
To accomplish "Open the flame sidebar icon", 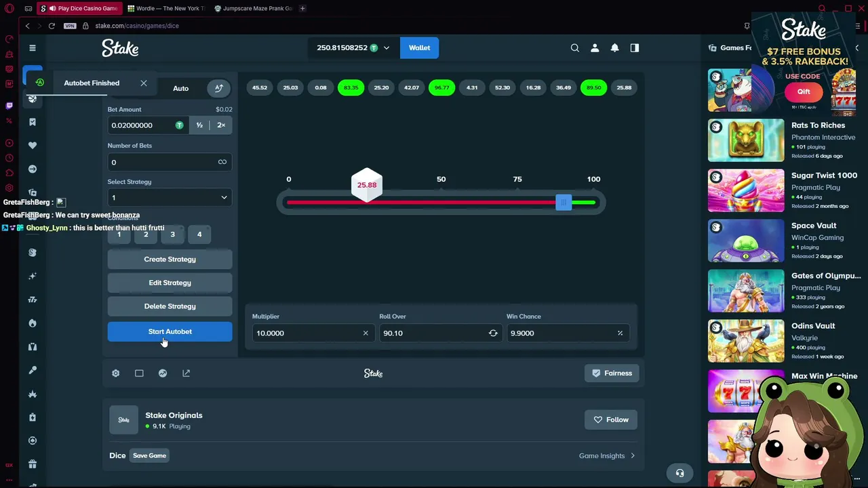I will coord(33,323).
